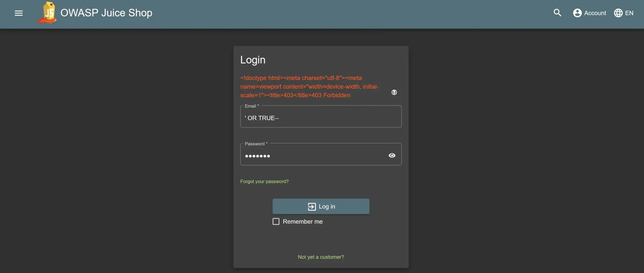
Task: Open the hamburger side menu
Action: pos(19,13)
